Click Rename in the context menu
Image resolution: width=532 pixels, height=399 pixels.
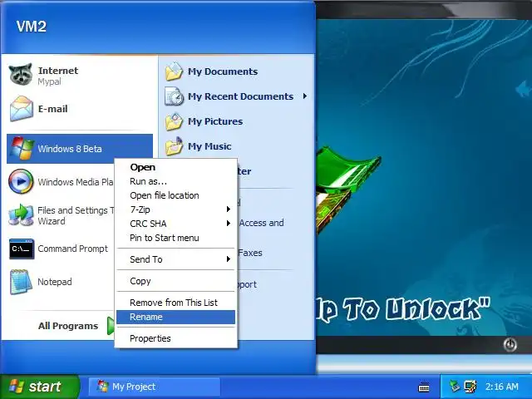[175, 317]
